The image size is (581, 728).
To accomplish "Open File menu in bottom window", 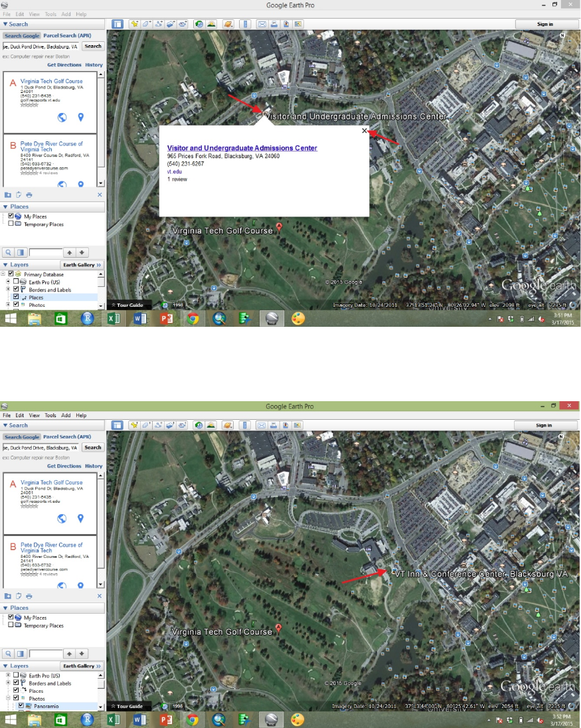I will click(x=7, y=415).
